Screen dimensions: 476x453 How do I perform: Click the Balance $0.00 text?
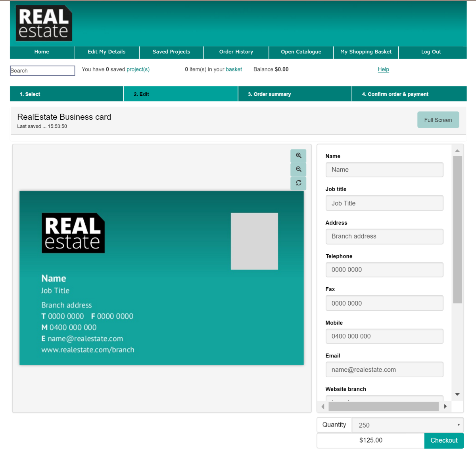point(271,69)
